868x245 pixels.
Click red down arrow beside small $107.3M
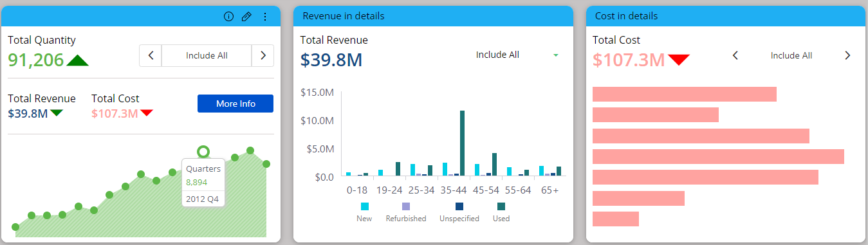click(x=147, y=113)
